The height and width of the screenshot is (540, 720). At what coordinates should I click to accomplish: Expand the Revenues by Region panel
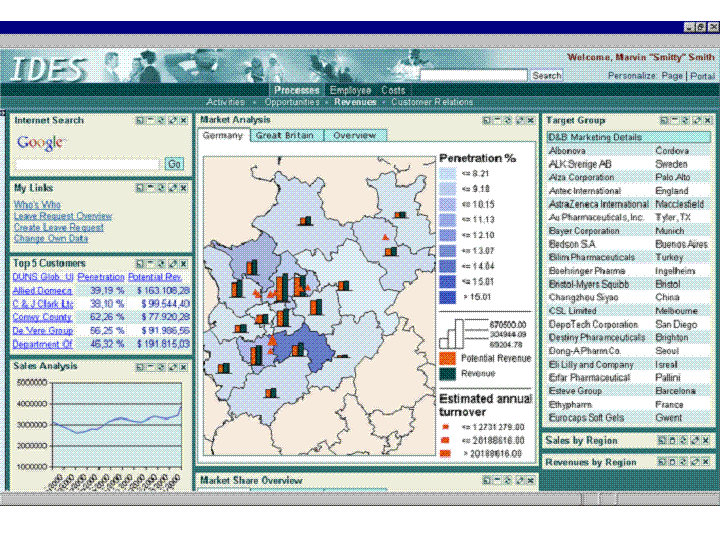672,461
